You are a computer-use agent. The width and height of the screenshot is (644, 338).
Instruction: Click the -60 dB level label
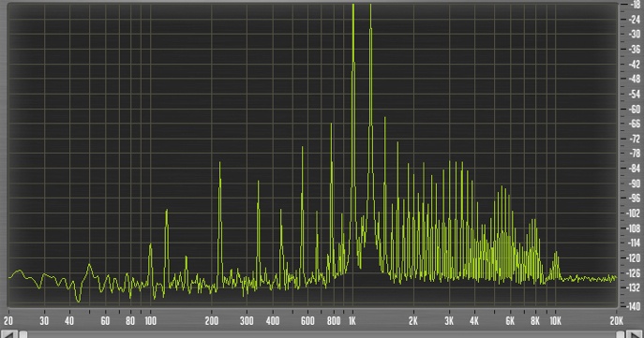pyautogui.click(x=634, y=109)
